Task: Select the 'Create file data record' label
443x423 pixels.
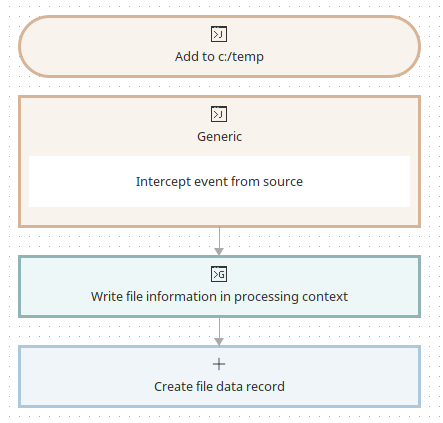Action: 219,387
